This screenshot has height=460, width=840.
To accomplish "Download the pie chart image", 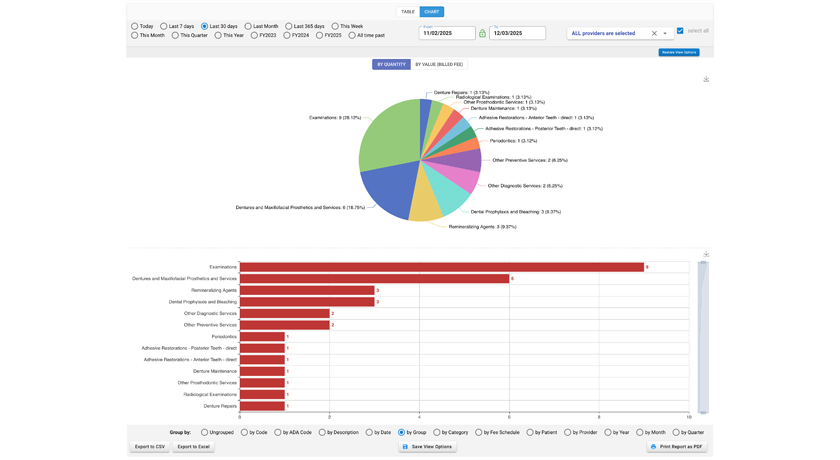I will click(706, 79).
